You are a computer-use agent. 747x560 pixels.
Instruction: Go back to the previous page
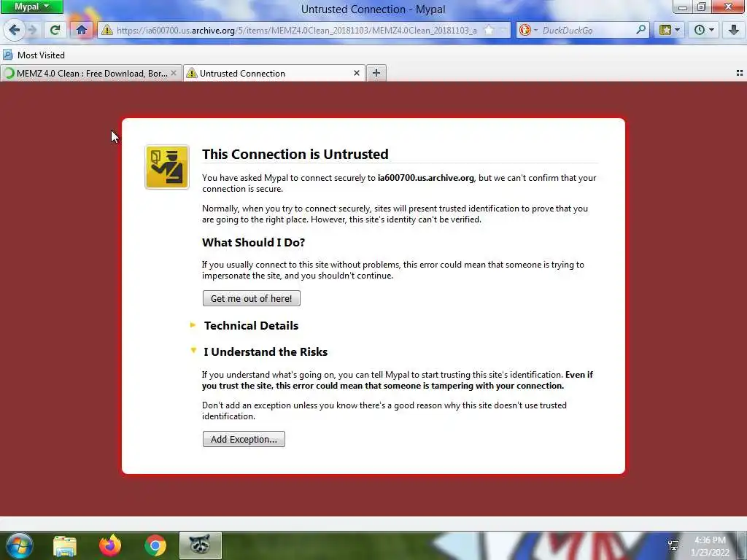[x=15, y=30]
